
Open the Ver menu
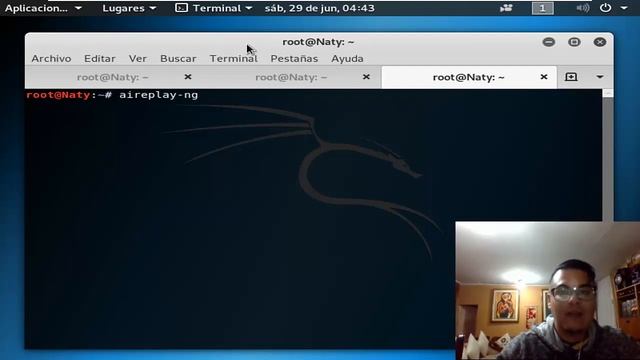click(138, 59)
